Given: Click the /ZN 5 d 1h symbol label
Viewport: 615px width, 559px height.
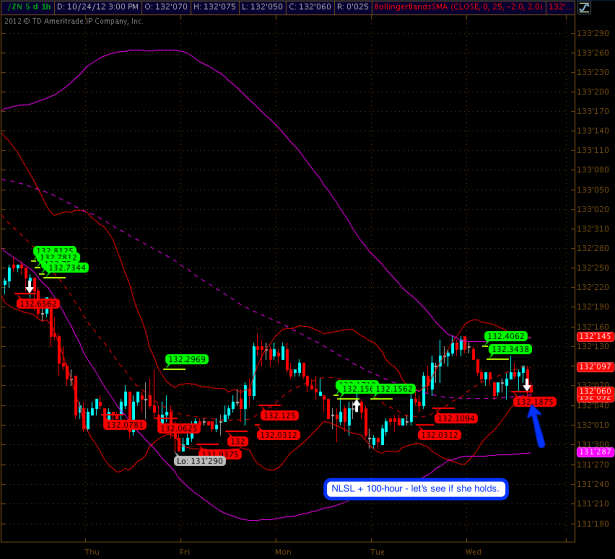Looking at the screenshot, I should 26,6.
